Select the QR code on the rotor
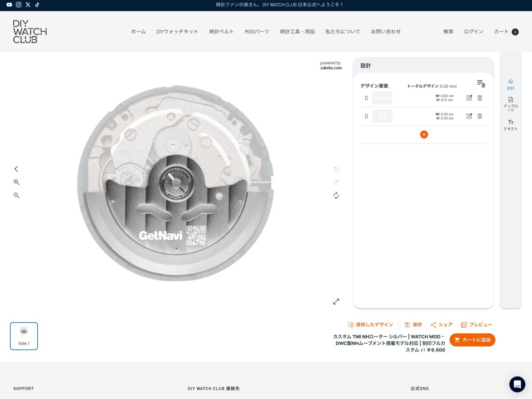The image size is (532, 399). (196, 235)
